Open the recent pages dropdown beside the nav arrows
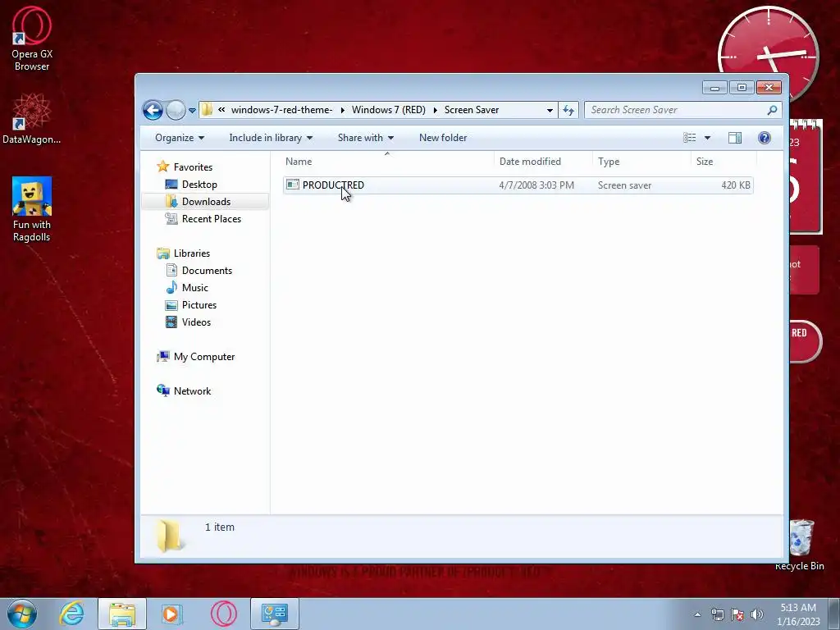The width and height of the screenshot is (840, 630). (192, 111)
